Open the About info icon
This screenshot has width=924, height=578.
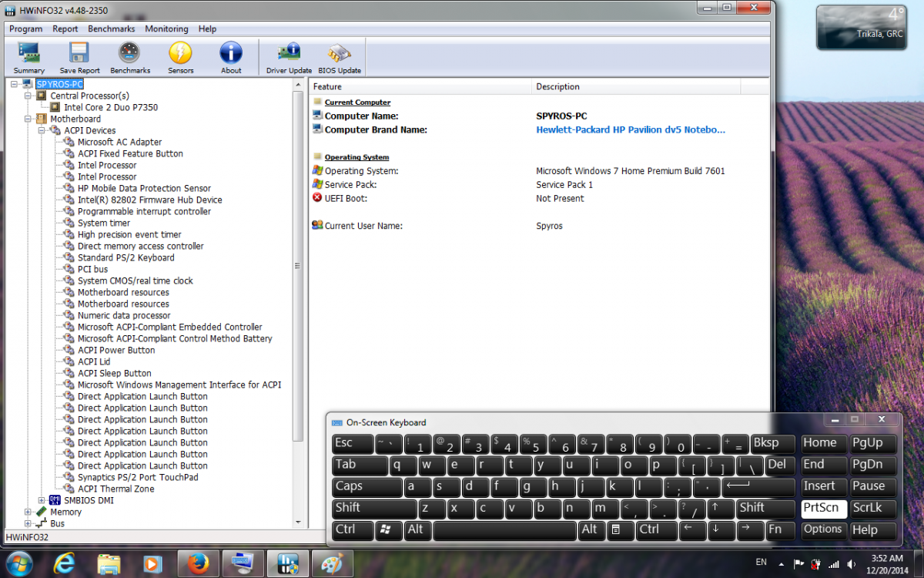tap(231, 58)
